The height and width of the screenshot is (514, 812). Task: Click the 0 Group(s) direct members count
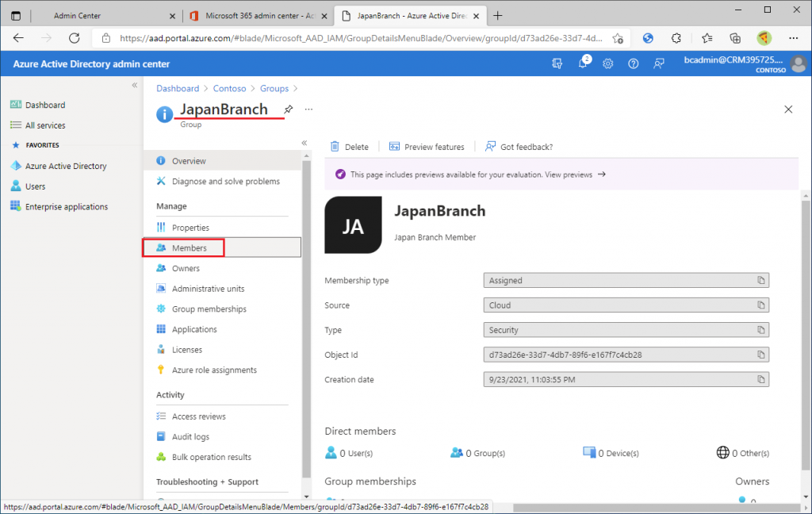[x=477, y=453]
